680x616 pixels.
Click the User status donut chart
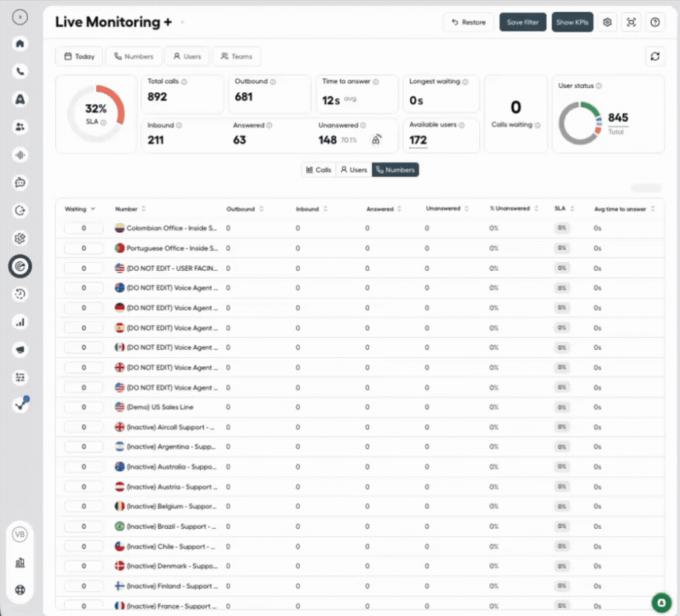[x=580, y=123]
